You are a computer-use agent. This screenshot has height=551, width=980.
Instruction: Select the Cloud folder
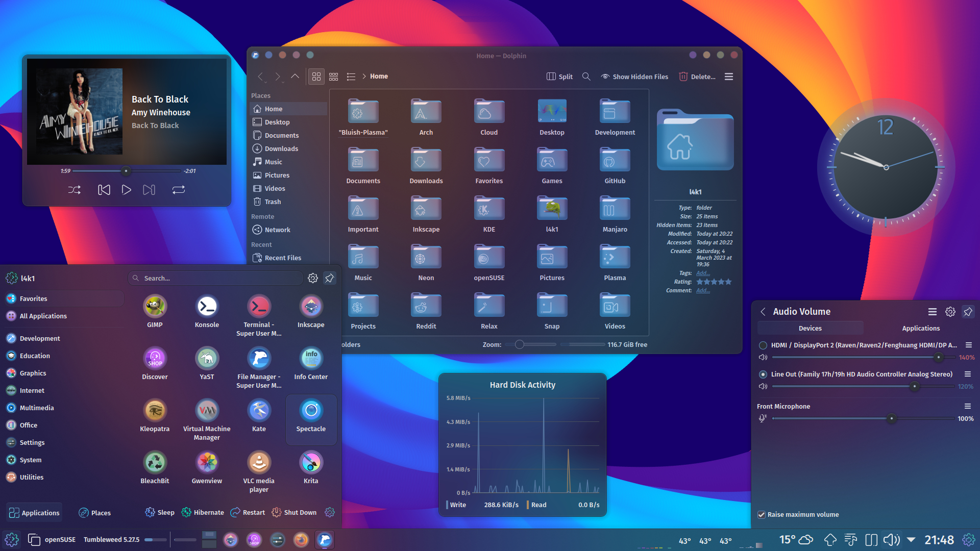coord(489,117)
